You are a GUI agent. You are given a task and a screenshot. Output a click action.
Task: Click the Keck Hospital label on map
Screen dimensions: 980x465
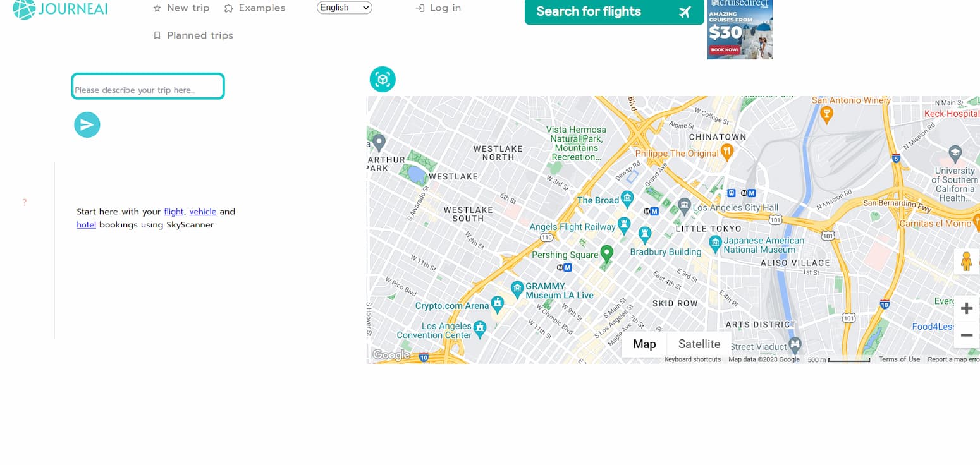(x=952, y=114)
